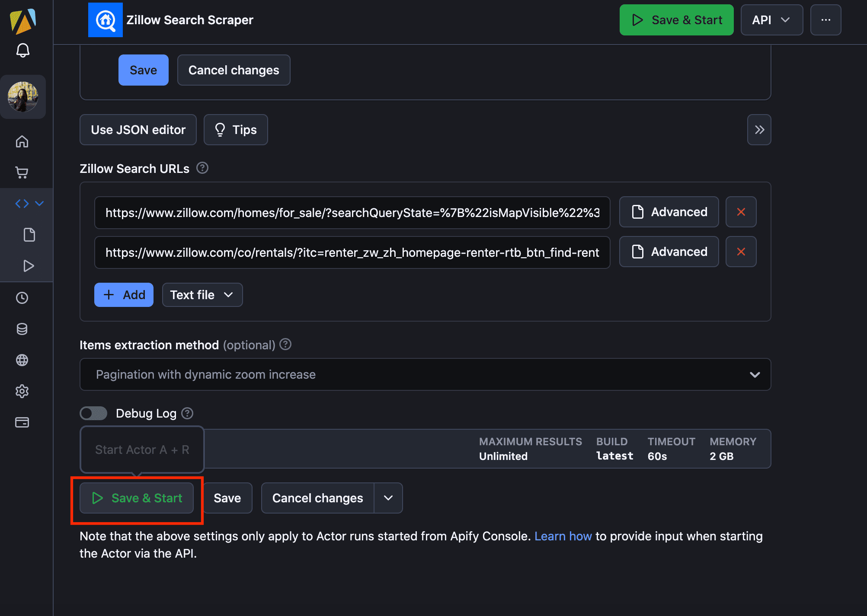This screenshot has width=867, height=616.
Task: Open Billing via the credit card icon
Action: coord(22,422)
